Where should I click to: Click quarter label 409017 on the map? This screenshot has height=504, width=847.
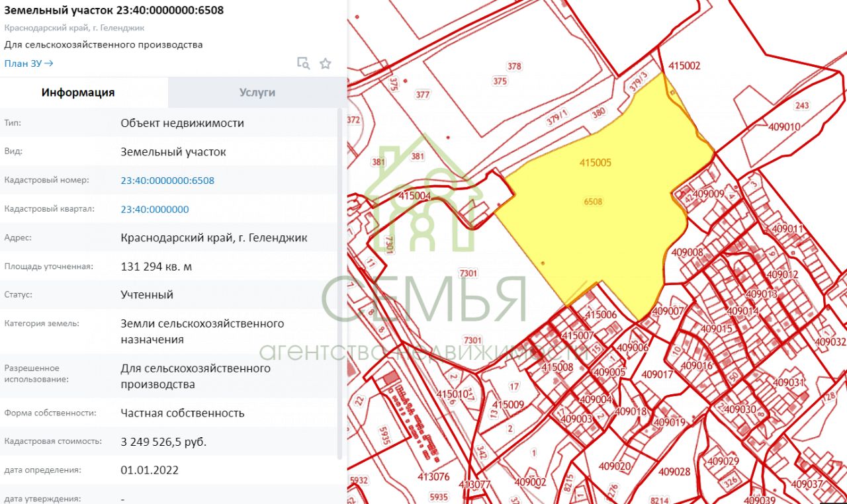click(x=656, y=374)
